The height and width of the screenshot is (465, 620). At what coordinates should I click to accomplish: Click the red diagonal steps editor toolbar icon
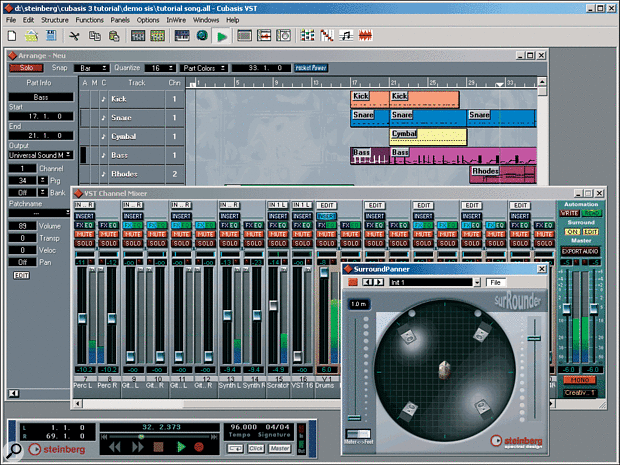[327, 36]
